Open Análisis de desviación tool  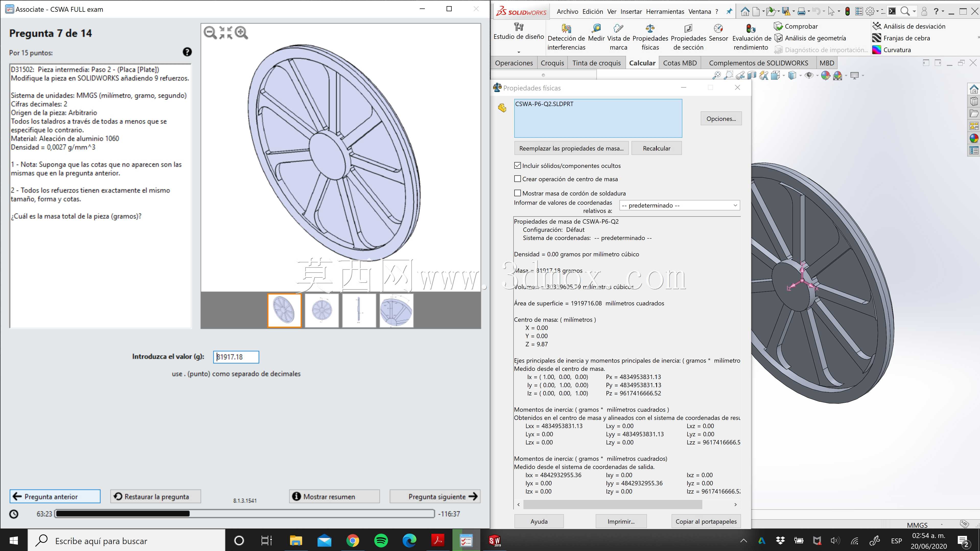(908, 26)
